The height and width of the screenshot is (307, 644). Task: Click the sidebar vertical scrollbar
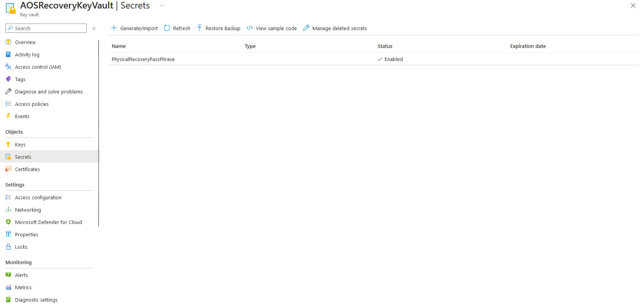point(99,133)
